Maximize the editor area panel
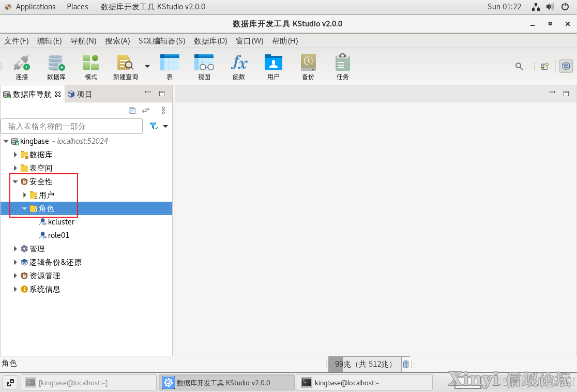 pos(566,94)
